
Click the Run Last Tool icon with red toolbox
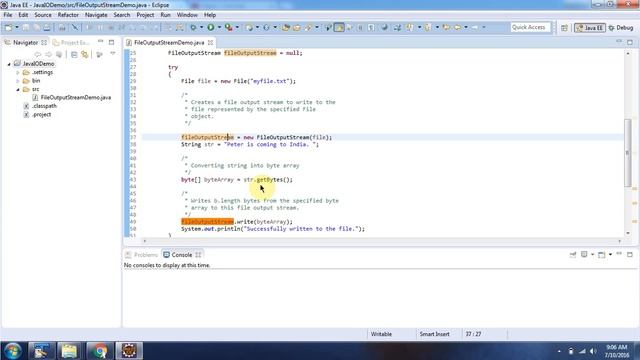click(x=229, y=27)
